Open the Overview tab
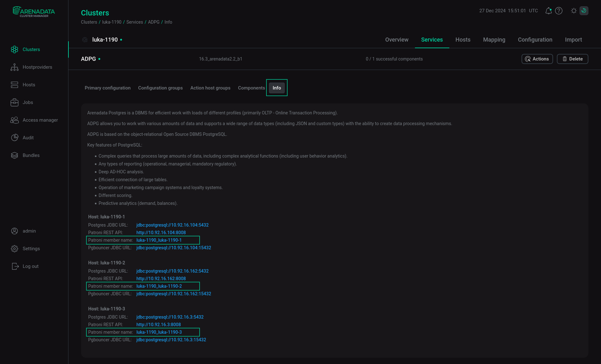This screenshot has height=364, width=601. pyautogui.click(x=397, y=40)
